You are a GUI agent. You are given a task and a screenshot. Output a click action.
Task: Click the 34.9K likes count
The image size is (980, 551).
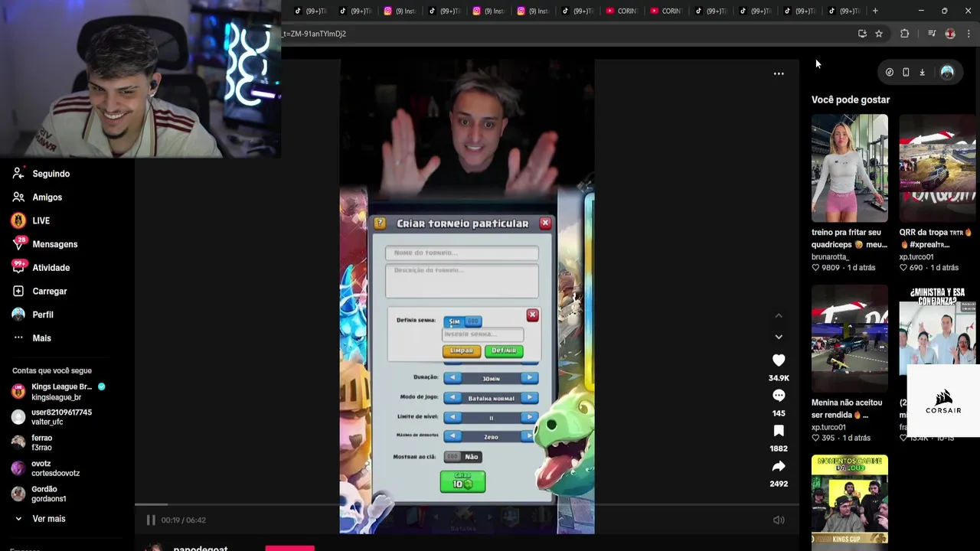click(x=779, y=378)
